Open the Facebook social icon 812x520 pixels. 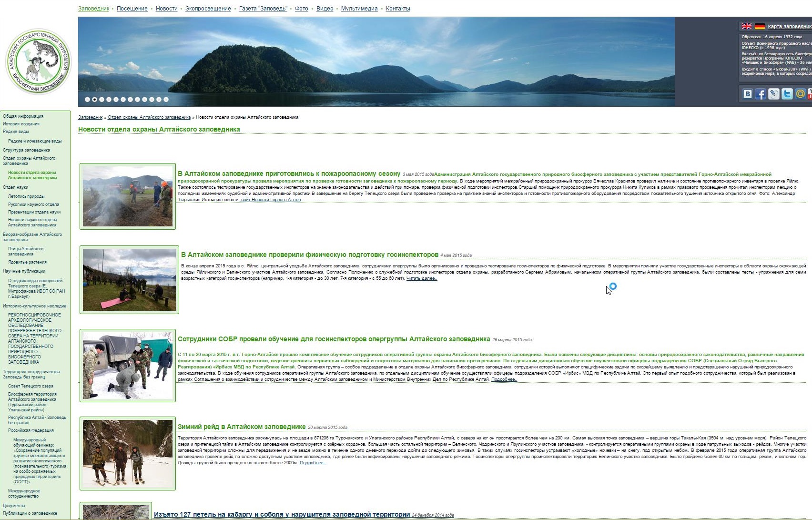tap(761, 94)
